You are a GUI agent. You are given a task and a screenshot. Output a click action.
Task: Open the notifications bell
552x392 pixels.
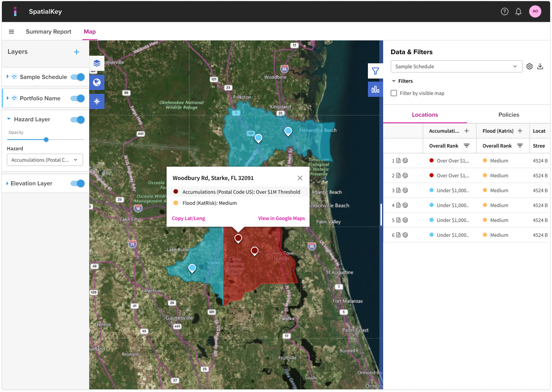click(x=518, y=11)
